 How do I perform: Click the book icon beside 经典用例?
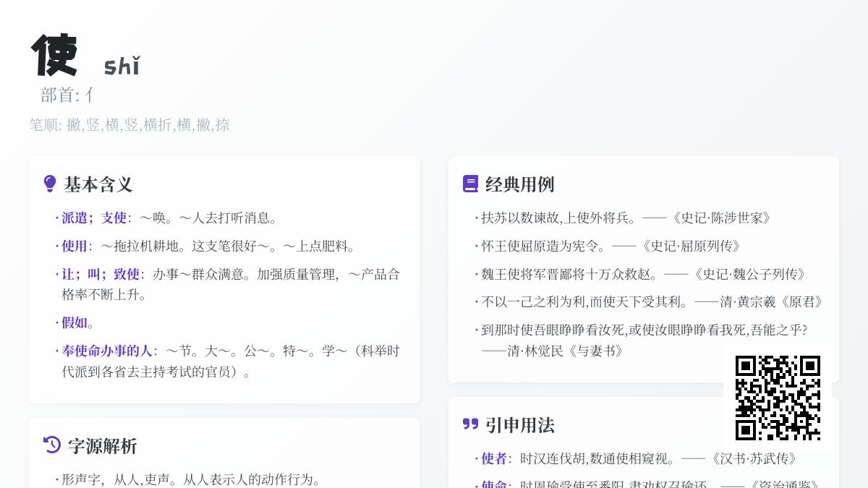[x=471, y=184]
